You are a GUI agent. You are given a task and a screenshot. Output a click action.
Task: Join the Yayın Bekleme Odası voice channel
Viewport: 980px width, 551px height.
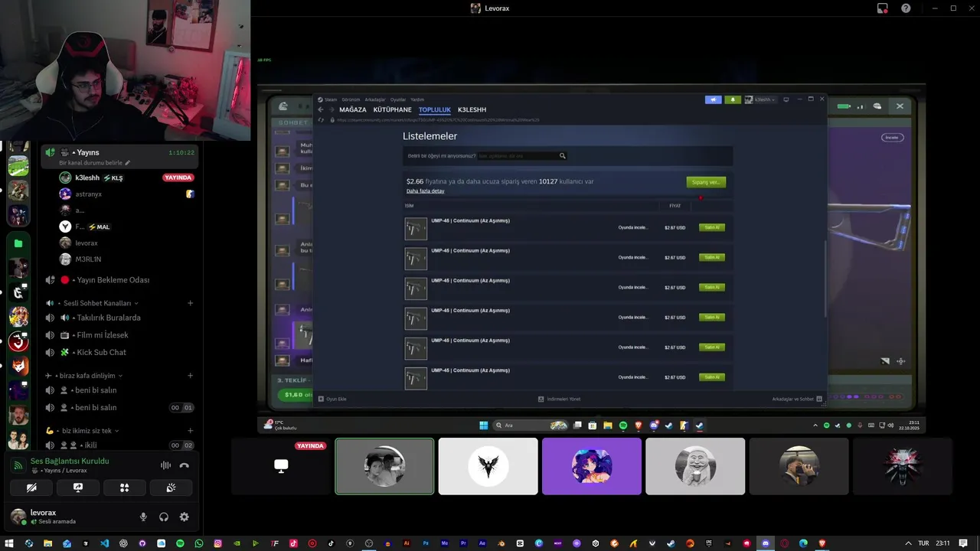(x=119, y=280)
